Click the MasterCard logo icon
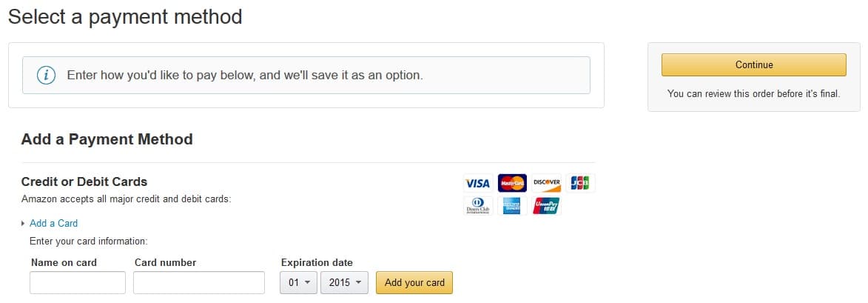 click(512, 183)
